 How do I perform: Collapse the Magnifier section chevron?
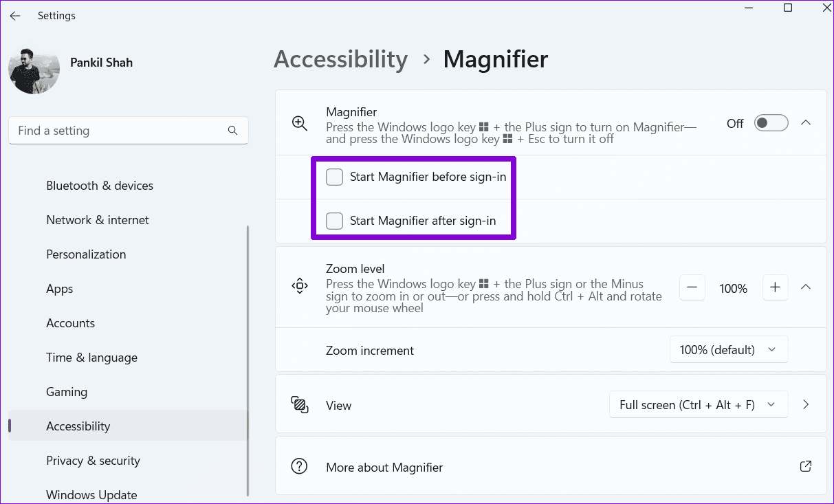806,122
